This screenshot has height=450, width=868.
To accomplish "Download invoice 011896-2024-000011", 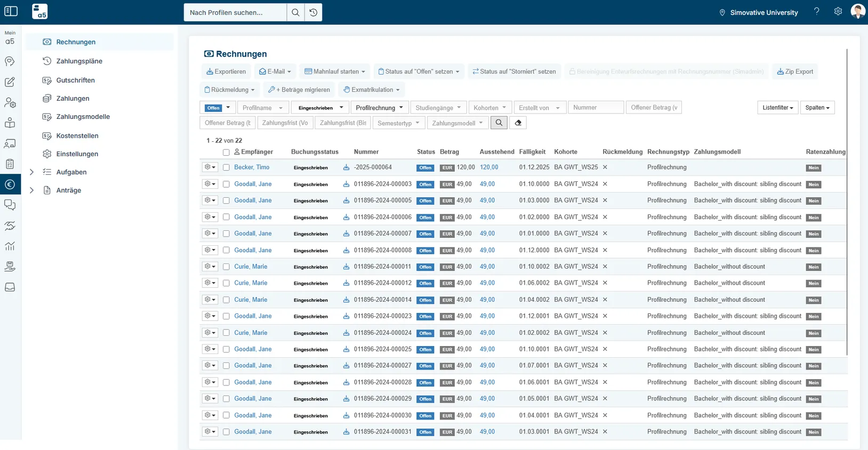I will tap(346, 267).
